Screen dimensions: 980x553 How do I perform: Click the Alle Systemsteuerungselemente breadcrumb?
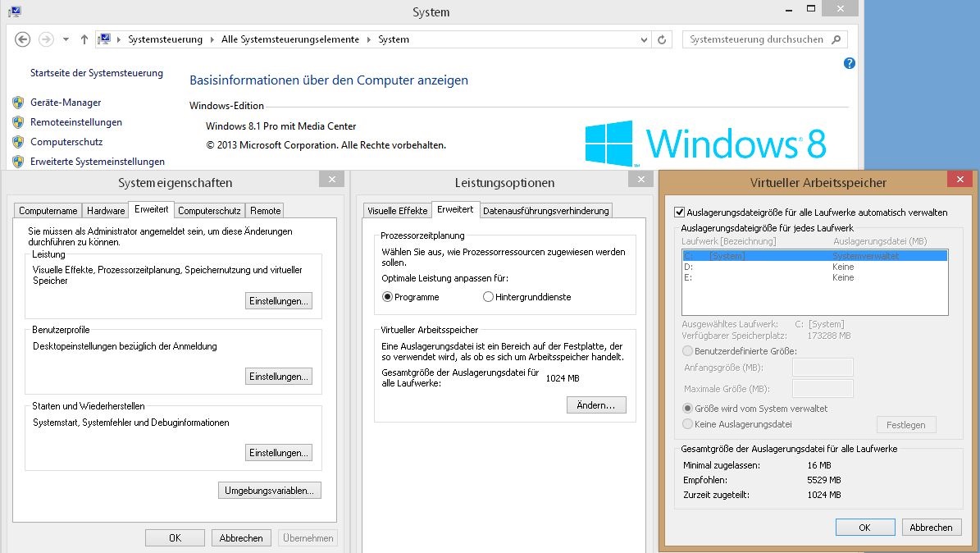[x=290, y=39]
